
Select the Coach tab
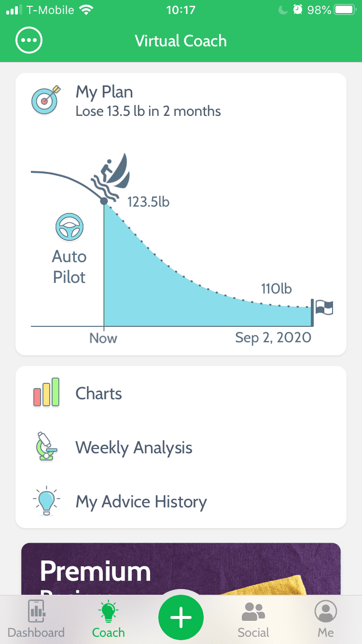(x=109, y=619)
